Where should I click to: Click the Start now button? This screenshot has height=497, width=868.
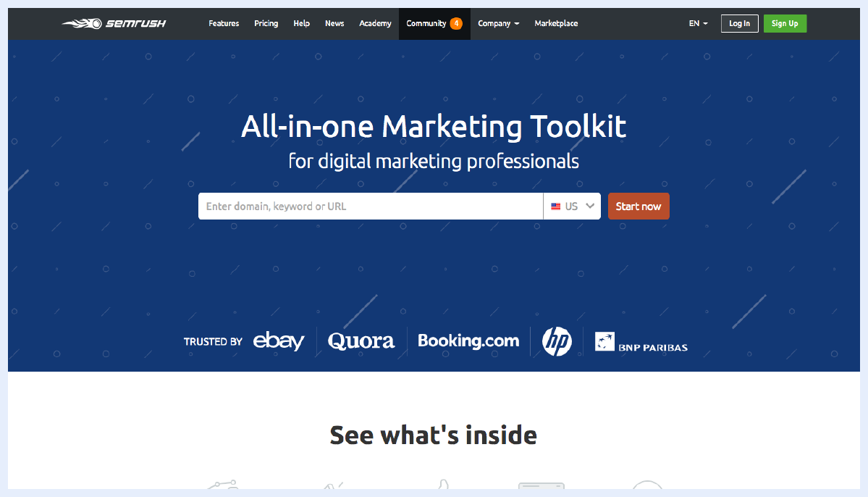[x=639, y=206]
